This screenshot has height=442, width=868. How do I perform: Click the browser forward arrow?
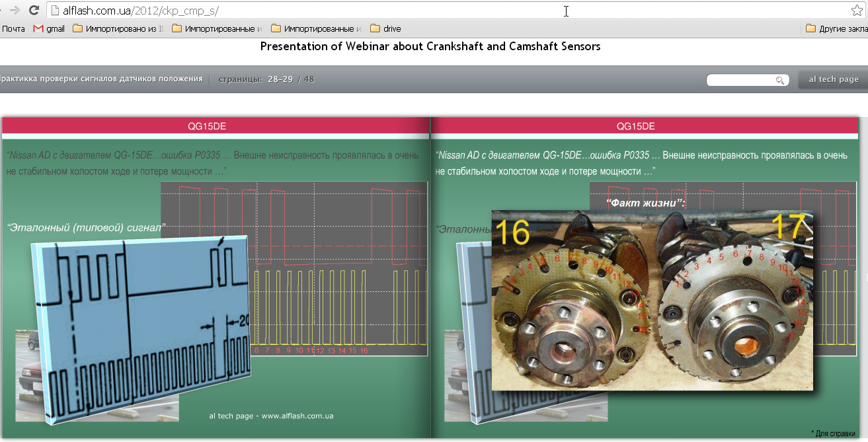coord(15,11)
